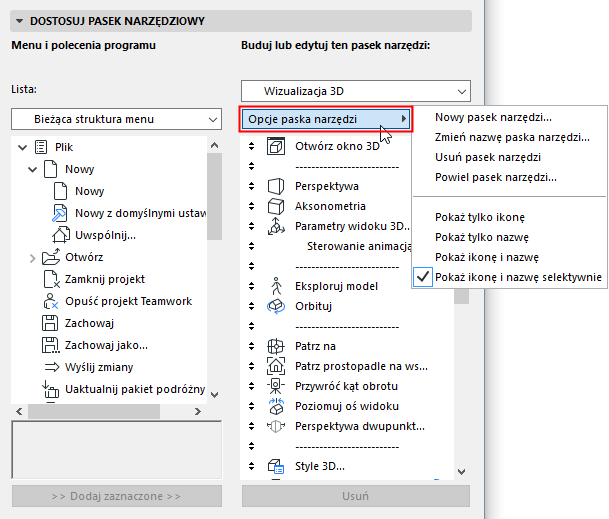Viewport: 609px width, 519px height.
Task: Click the Uaktualnij pakiet podróżny icon
Action: pos(50,389)
